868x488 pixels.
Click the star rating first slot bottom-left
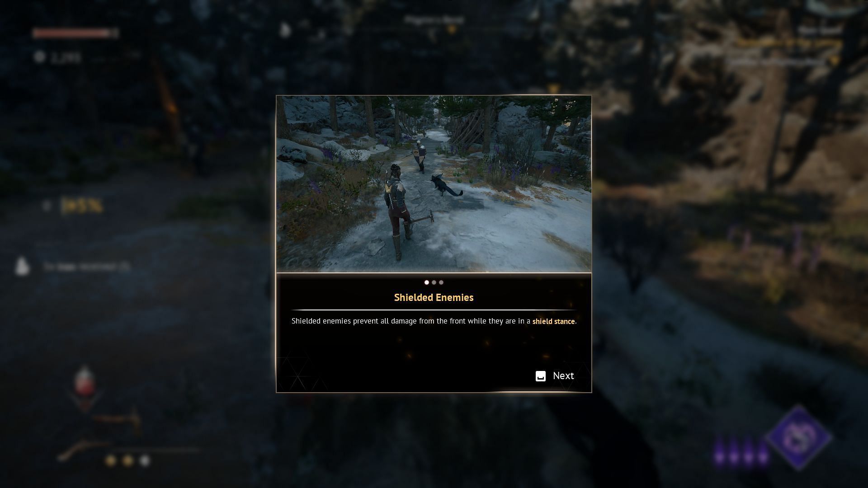click(111, 460)
